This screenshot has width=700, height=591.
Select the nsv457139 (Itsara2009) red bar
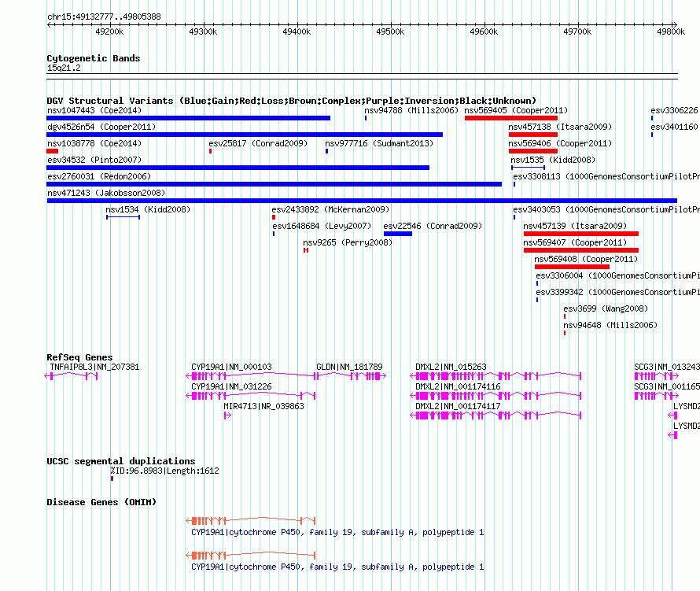coord(581,234)
